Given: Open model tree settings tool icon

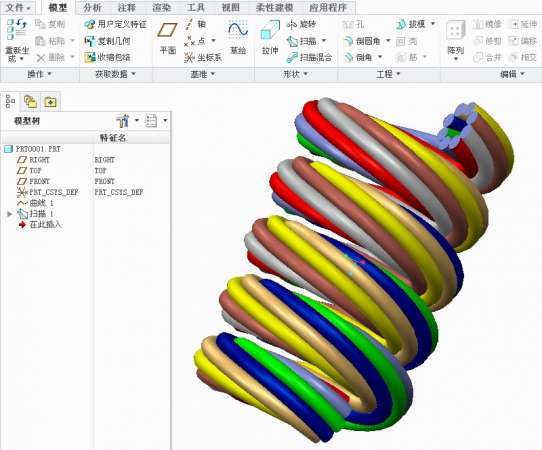Looking at the screenshot, I should point(123,121).
